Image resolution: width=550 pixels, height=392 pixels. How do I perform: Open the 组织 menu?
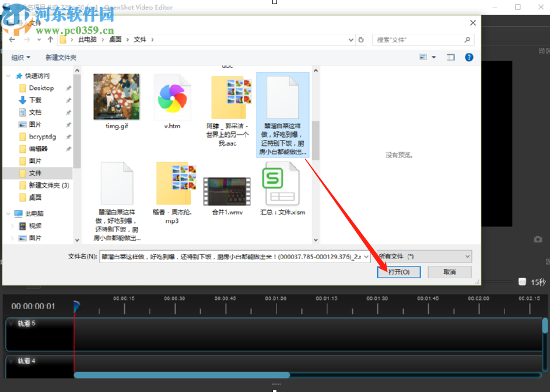(x=20, y=58)
